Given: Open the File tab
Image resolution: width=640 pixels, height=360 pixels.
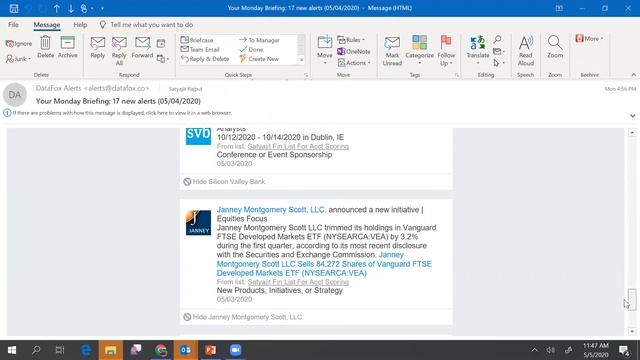Looking at the screenshot, I should 13,24.
